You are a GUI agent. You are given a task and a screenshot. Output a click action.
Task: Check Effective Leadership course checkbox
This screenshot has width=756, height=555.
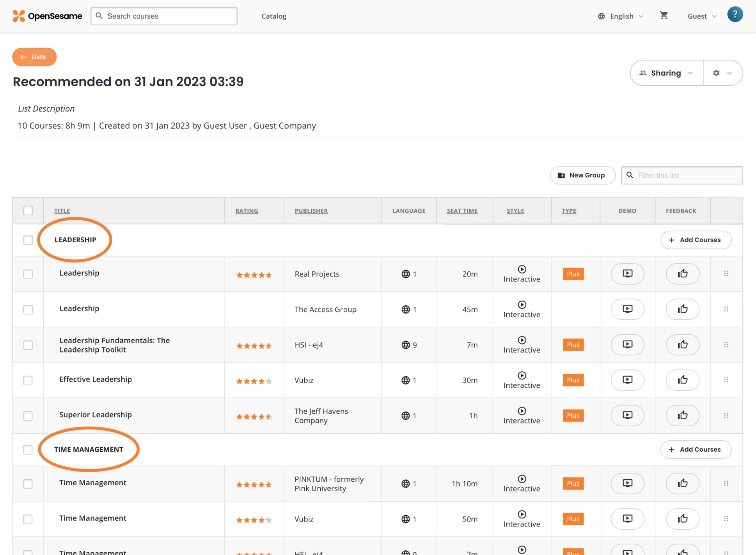[x=28, y=380]
